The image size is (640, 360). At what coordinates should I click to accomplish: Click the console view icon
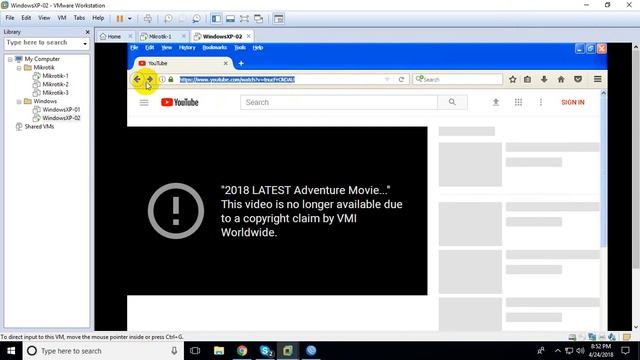click(x=278, y=18)
